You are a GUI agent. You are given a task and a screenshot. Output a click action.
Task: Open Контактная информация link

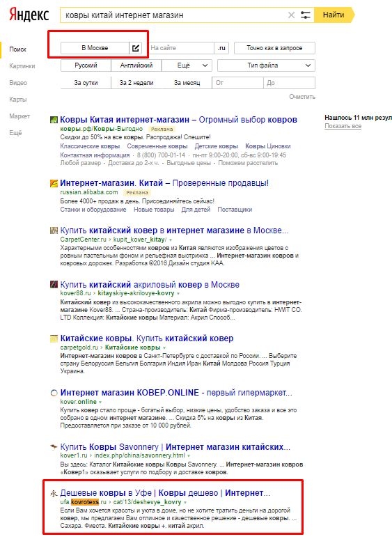[95, 155]
